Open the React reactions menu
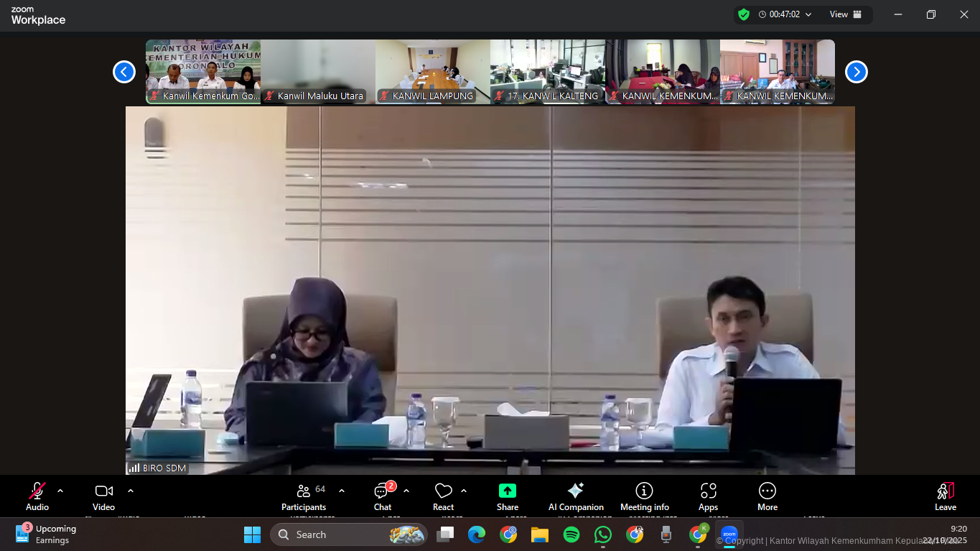Viewport: 980px width, 551px height. [443, 496]
